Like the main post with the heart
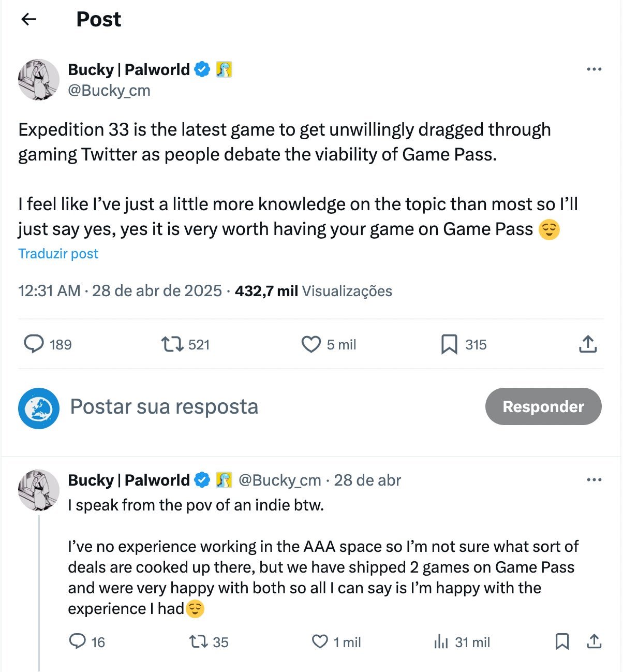Image resolution: width=623 pixels, height=672 pixels. 311,344
